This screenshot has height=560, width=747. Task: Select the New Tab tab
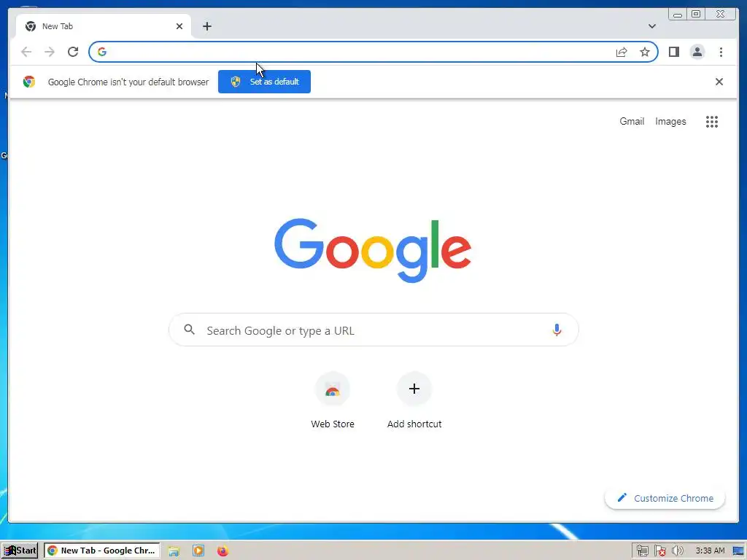tap(103, 26)
